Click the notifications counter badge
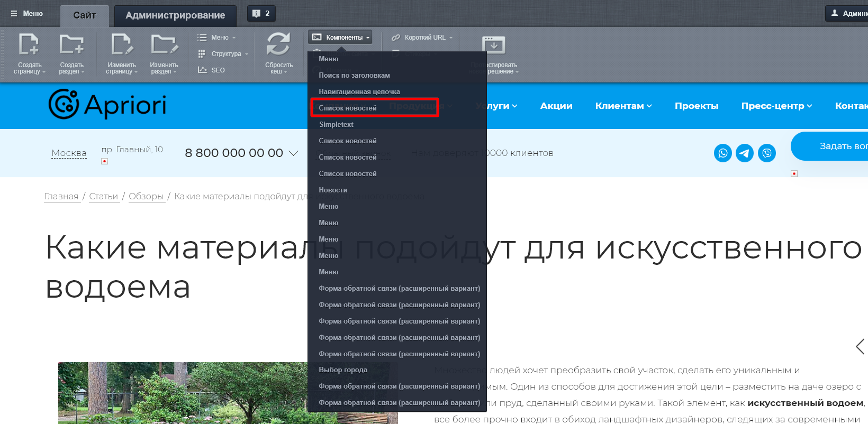The width and height of the screenshot is (868, 424). click(261, 14)
